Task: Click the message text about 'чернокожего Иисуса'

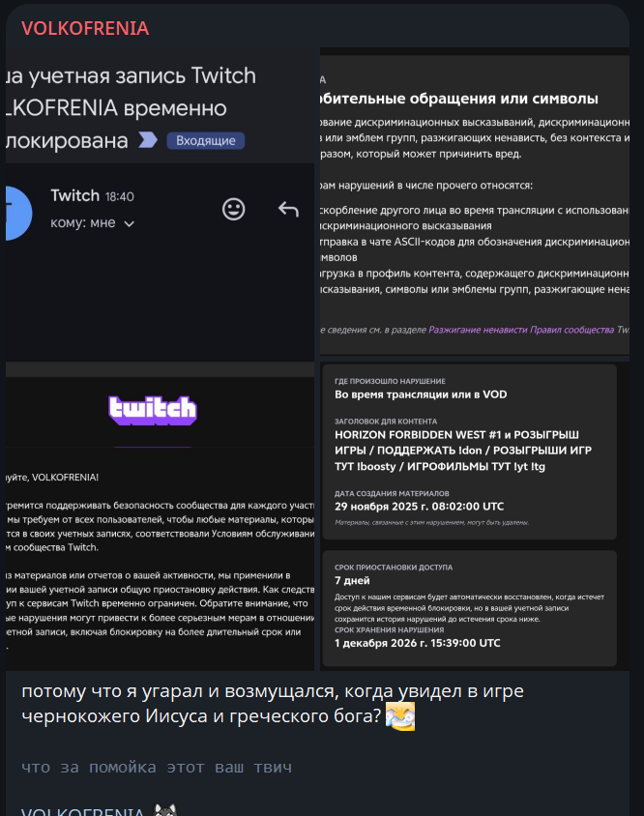Action: (273, 703)
